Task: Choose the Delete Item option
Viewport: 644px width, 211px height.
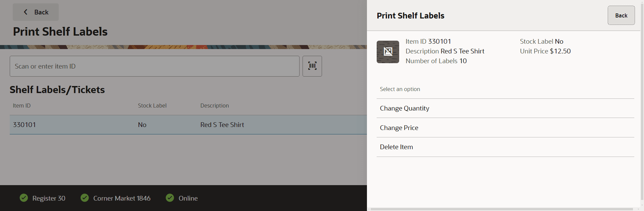Action: (505, 147)
